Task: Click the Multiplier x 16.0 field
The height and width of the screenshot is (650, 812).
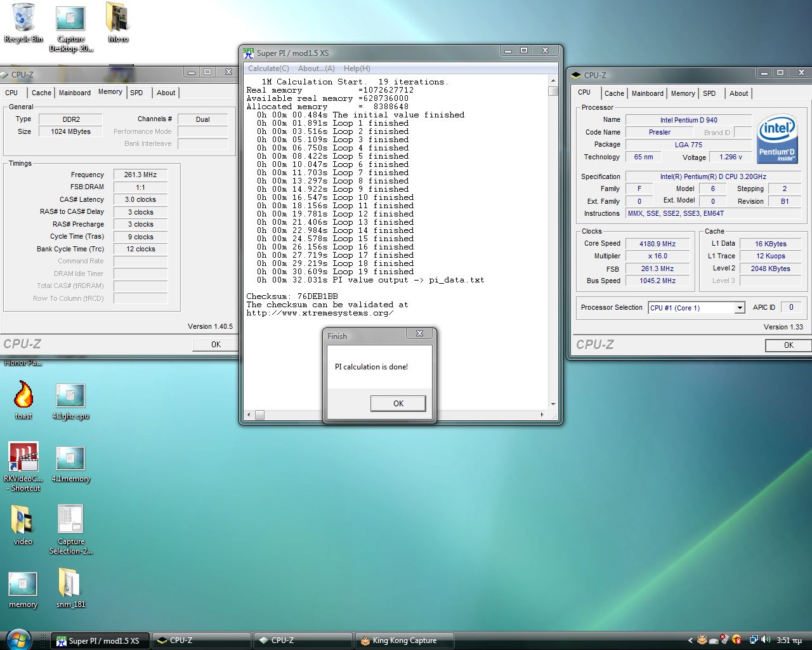Action: (x=657, y=256)
